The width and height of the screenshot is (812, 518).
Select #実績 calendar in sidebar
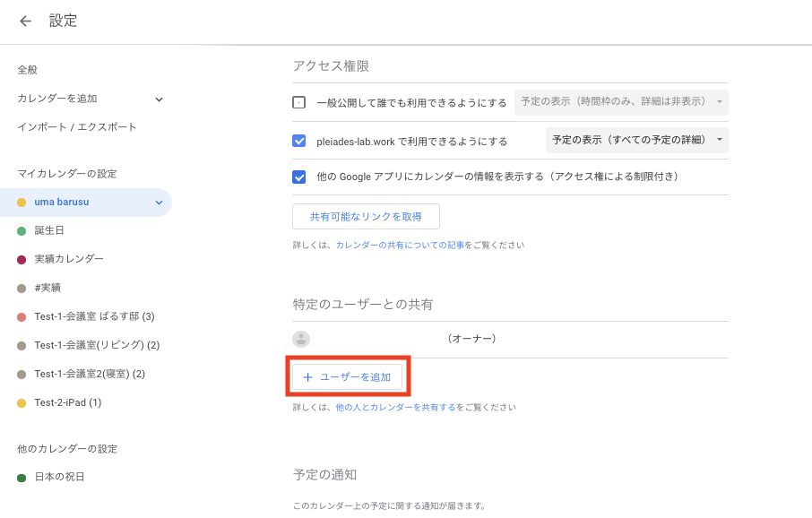48,288
